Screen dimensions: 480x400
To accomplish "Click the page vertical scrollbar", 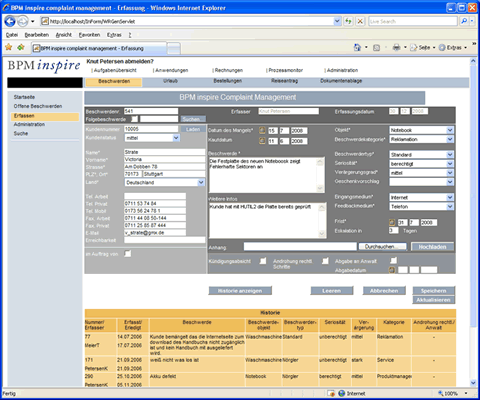I will pos(473,222).
